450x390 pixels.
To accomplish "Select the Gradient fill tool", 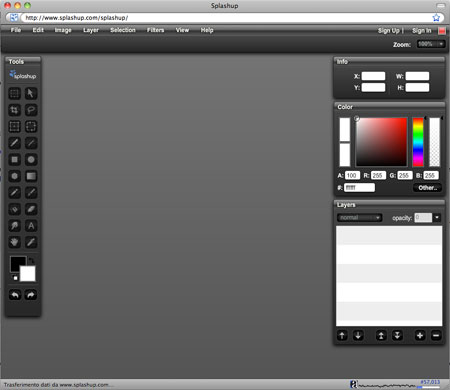I will click(31, 176).
